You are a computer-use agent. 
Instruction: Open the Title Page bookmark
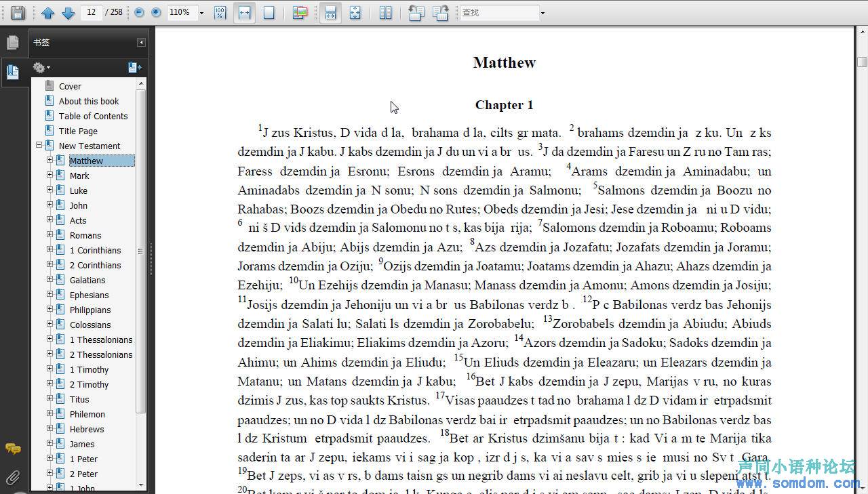point(78,131)
